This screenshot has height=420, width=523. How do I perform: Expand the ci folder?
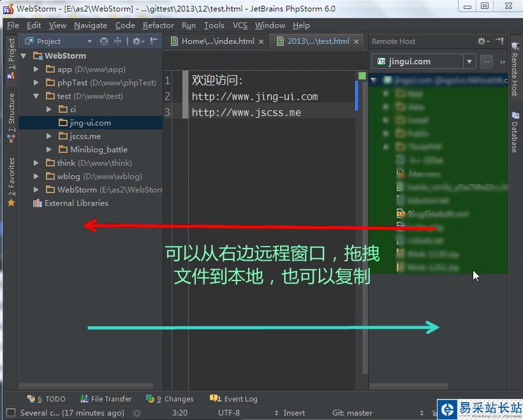click(49, 110)
